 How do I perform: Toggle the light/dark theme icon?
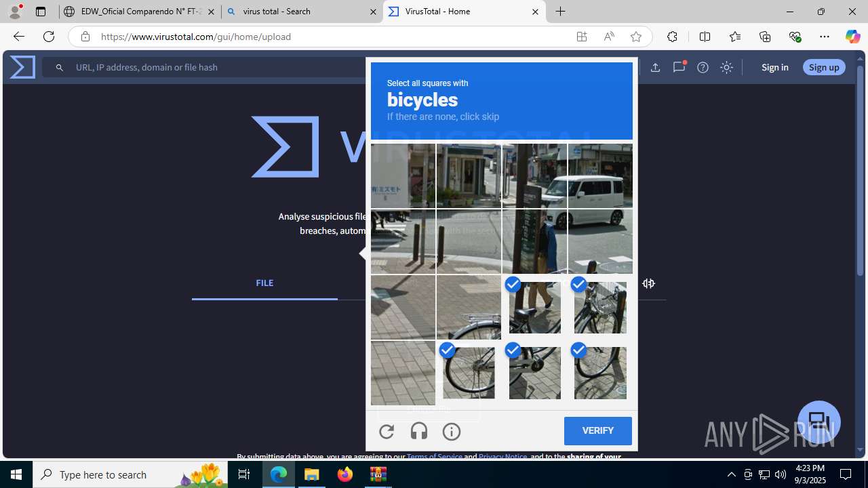[x=726, y=67]
